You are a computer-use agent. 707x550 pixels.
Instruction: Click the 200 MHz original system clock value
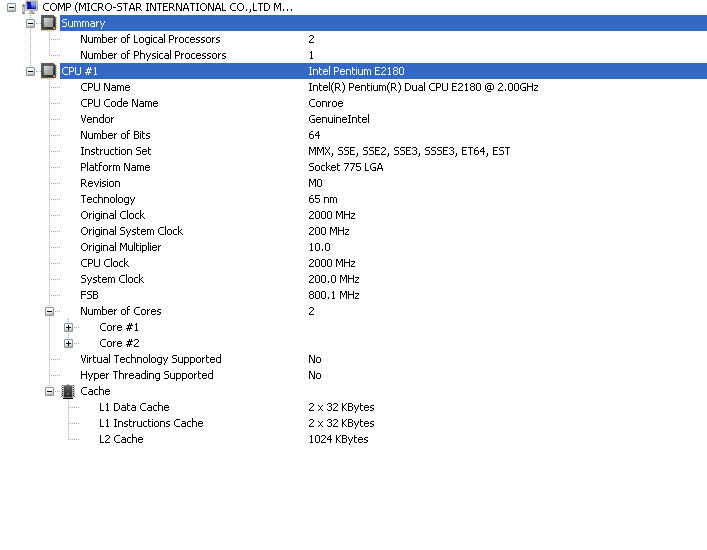[x=329, y=231]
